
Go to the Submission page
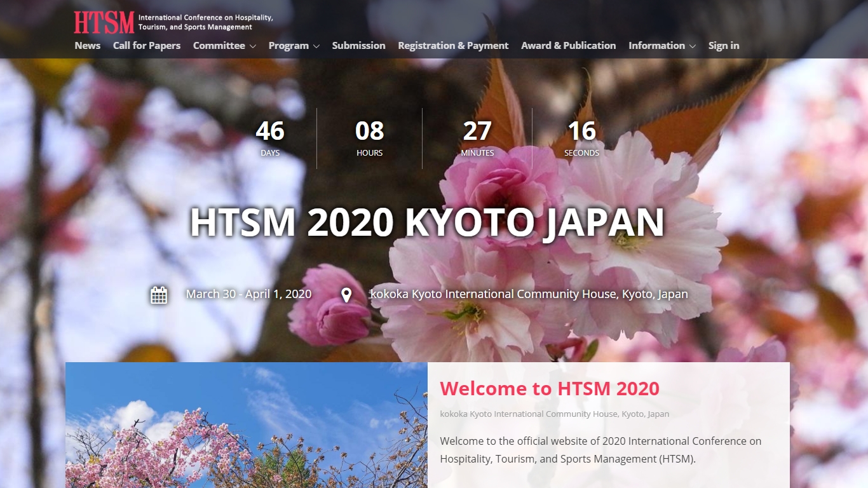click(x=358, y=46)
